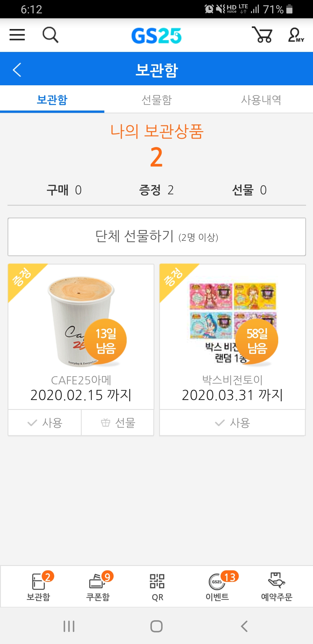The image size is (313, 644).
Task: Tap the search magnifier icon
Action: [x=50, y=35]
